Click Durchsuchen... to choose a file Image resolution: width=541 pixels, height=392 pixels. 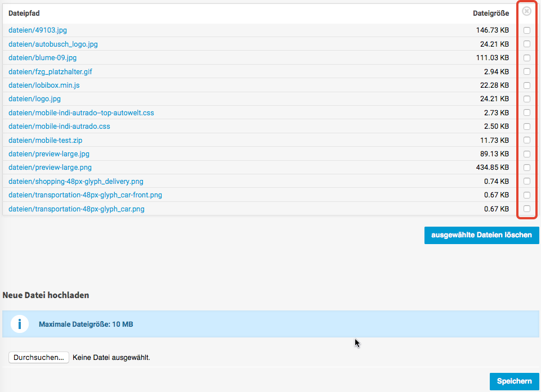click(39, 357)
